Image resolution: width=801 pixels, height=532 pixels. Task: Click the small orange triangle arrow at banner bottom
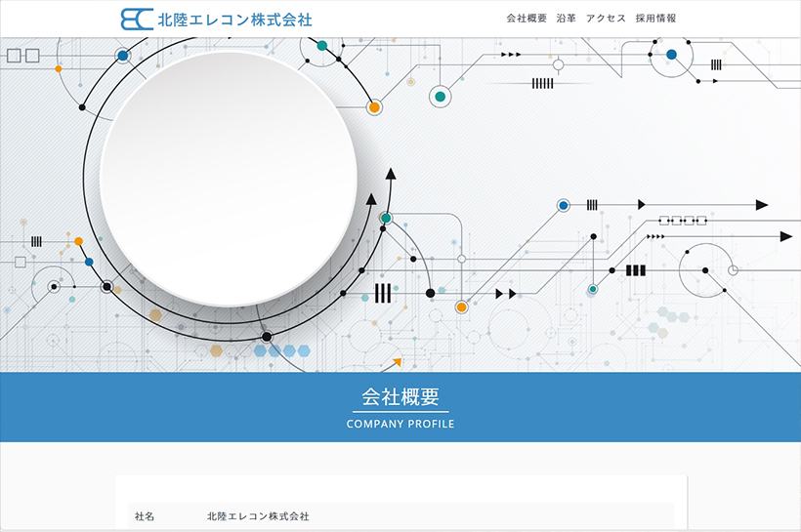397,362
